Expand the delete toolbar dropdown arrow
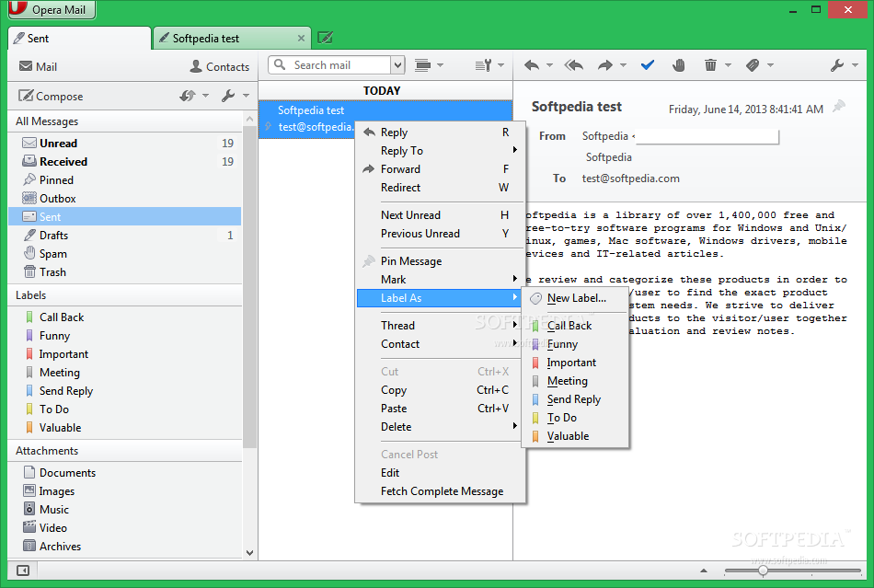Viewport: 874px width, 588px height. click(x=728, y=65)
